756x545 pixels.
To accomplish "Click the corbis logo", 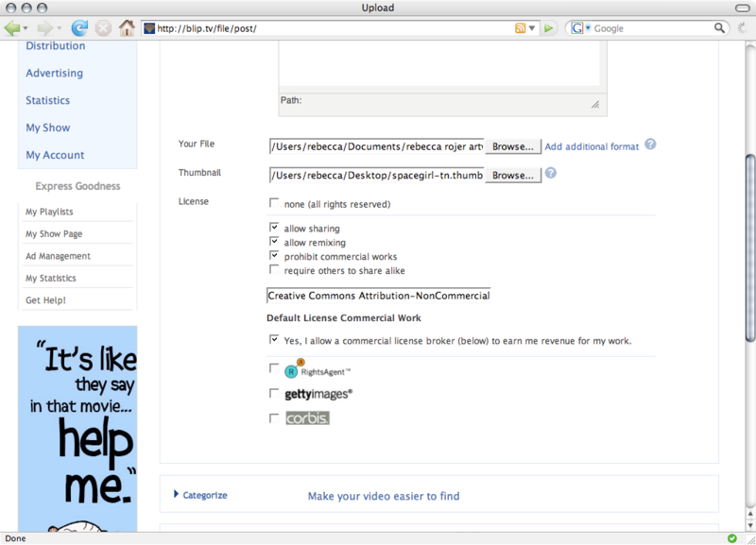I will 308,417.
